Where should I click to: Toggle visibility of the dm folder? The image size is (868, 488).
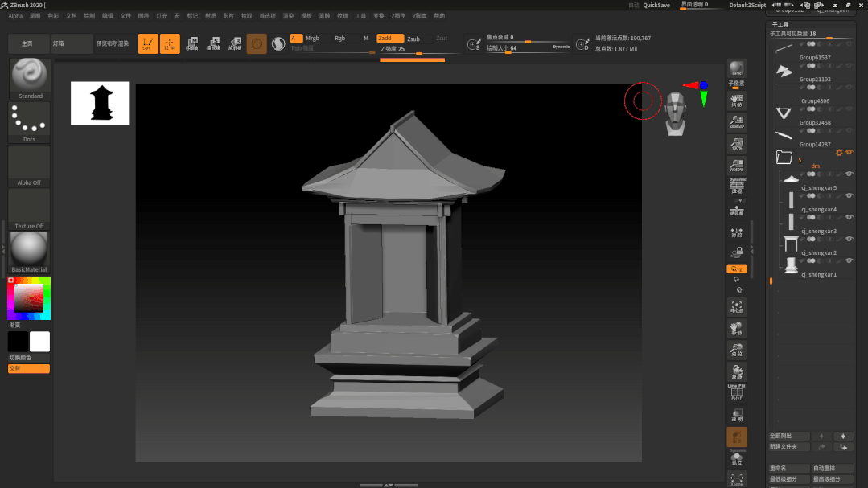pos(849,152)
